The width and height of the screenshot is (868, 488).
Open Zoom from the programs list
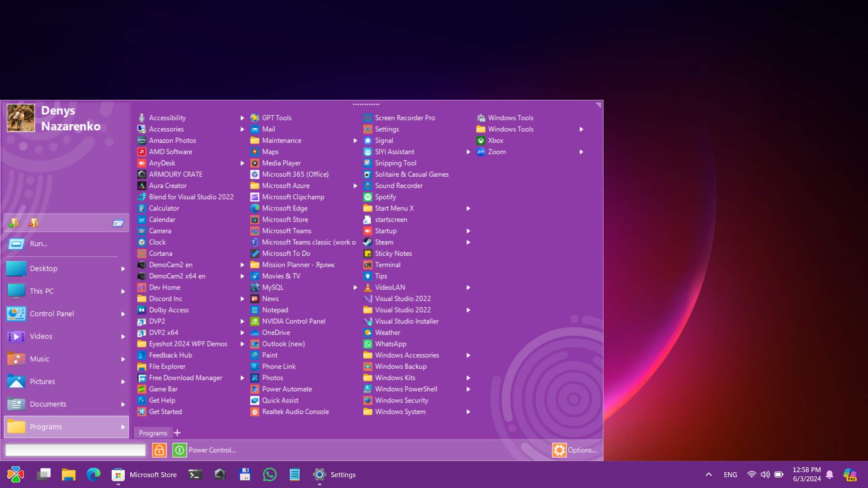pos(491,152)
